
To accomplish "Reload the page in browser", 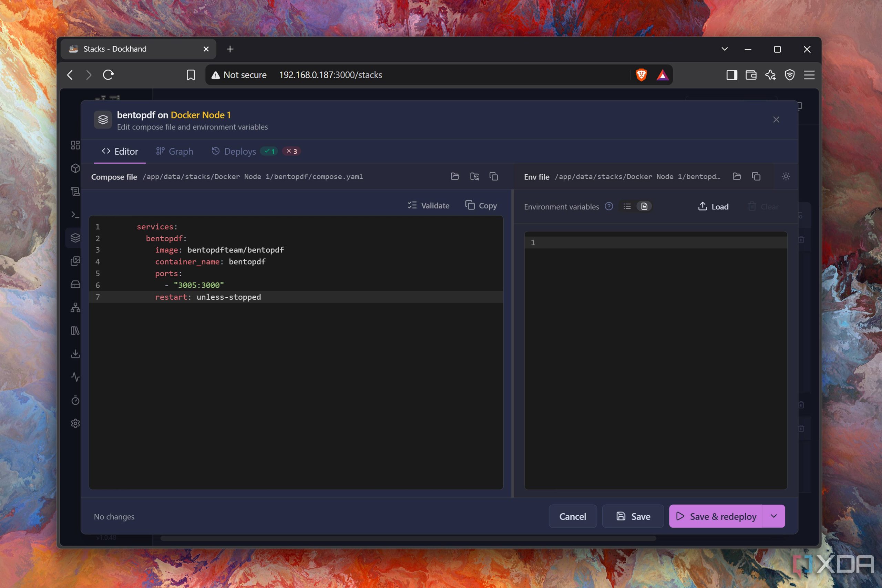I will [108, 75].
